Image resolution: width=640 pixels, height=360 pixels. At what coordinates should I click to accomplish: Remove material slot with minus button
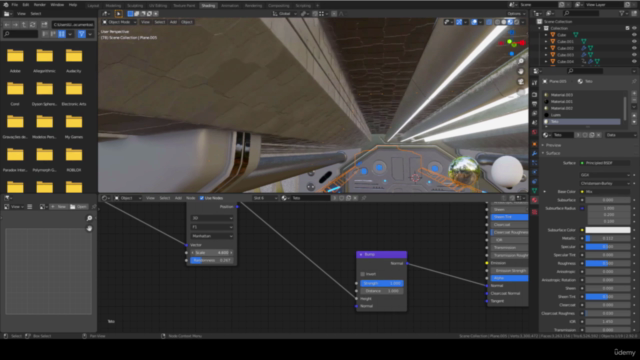[634, 100]
